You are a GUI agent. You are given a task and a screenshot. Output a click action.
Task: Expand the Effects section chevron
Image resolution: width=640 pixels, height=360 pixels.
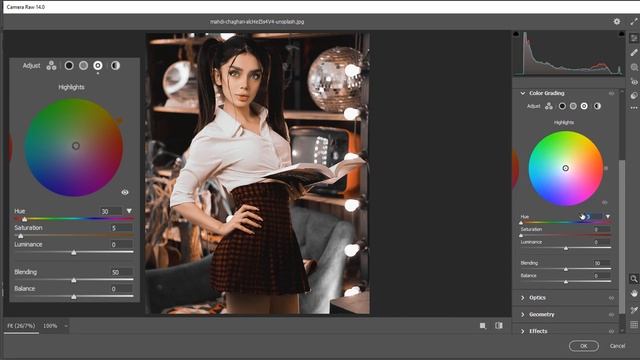tap(522, 331)
